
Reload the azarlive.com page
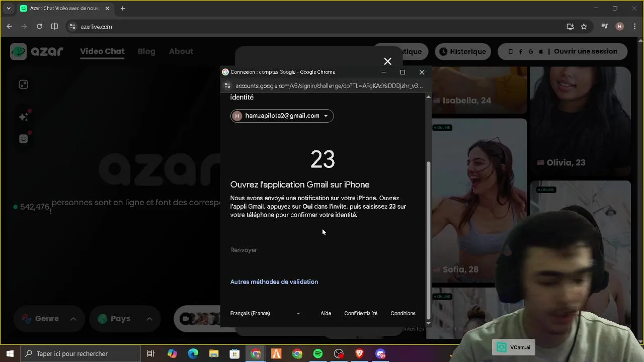(39, 27)
